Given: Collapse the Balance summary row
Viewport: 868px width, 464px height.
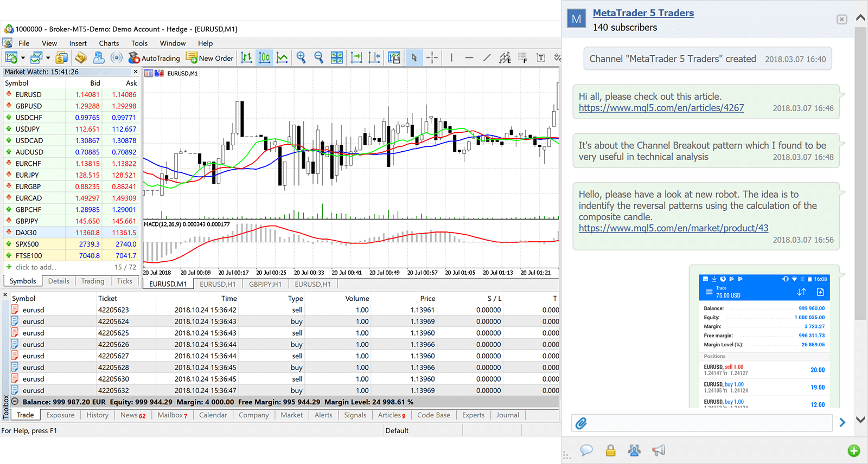Looking at the screenshot, I should click(15, 402).
